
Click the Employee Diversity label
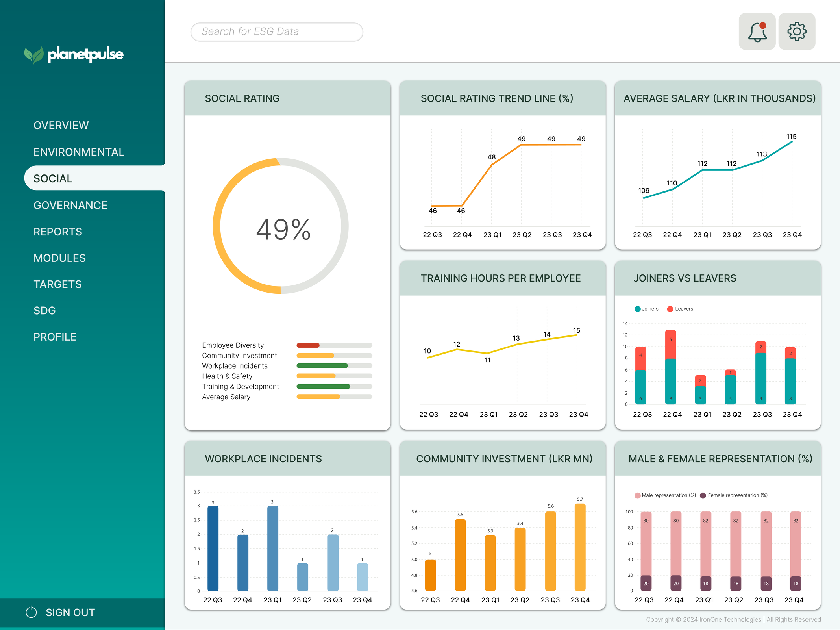point(233,345)
